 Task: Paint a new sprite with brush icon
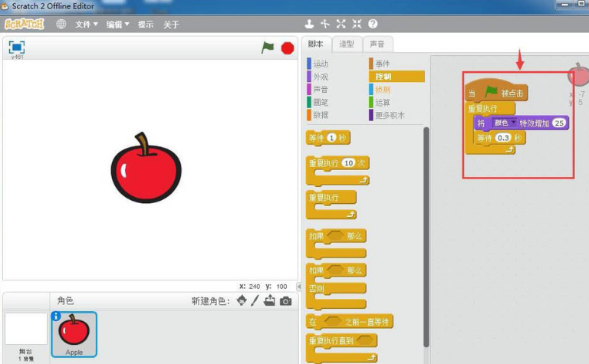pos(255,301)
